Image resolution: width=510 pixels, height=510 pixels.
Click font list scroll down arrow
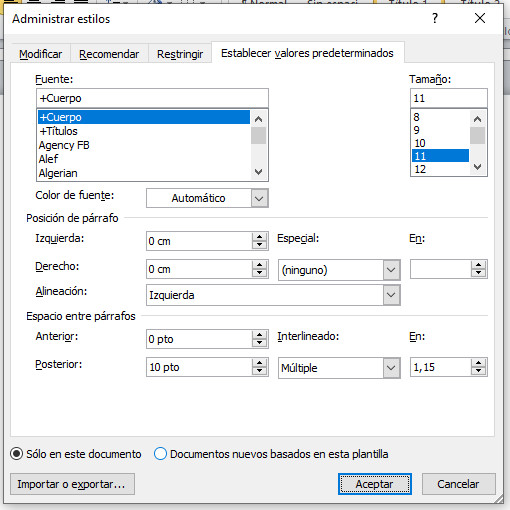pos(258,172)
